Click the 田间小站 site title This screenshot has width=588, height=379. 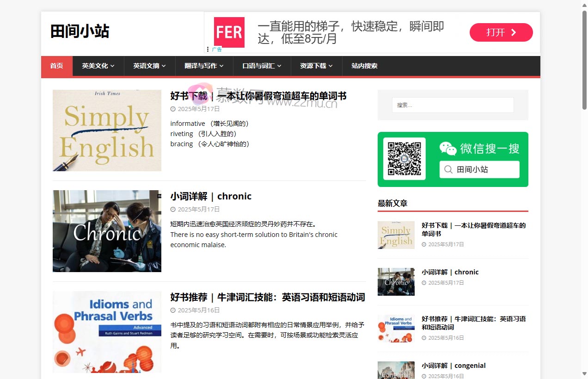(x=80, y=31)
